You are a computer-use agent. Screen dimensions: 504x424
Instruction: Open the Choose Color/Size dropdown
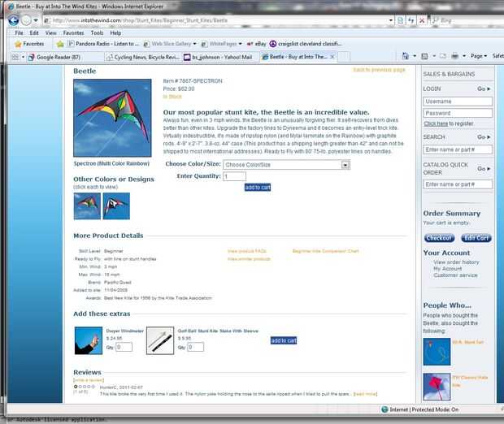point(286,165)
